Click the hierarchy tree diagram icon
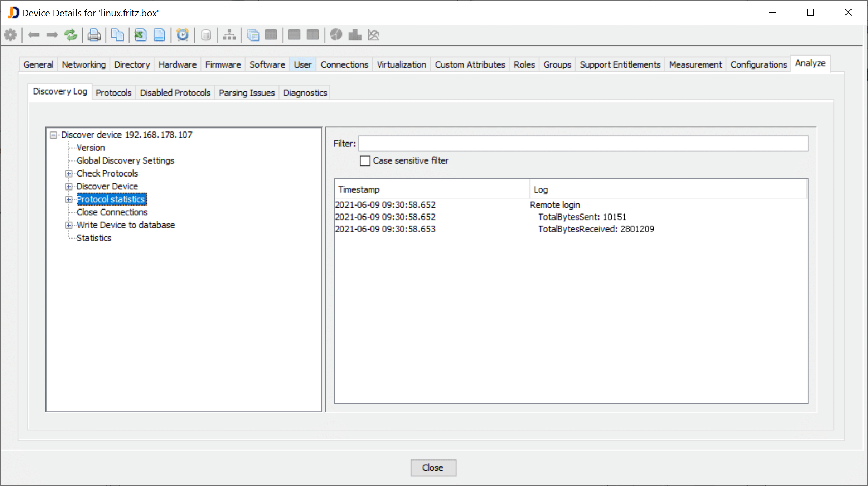Viewport: 868px width, 486px height. (229, 35)
